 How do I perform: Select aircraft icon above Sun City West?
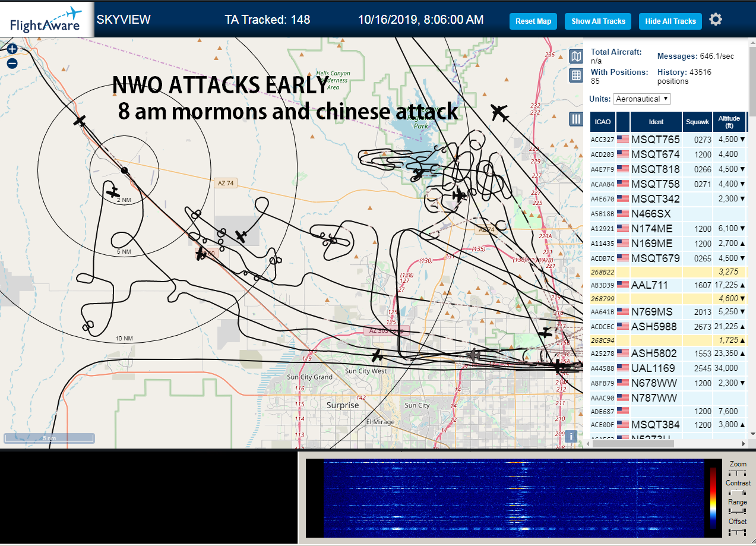click(377, 355)
